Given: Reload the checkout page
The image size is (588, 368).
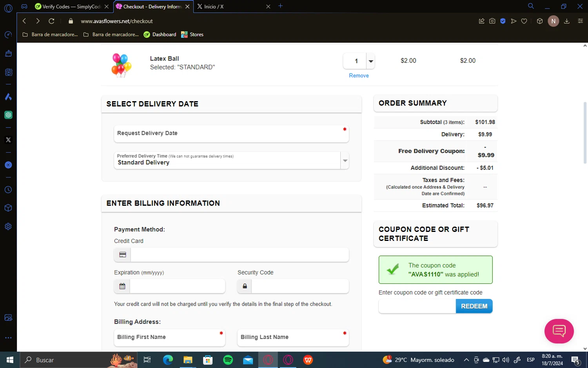Looking at the screenshot, I should click(x=51, y=21).
